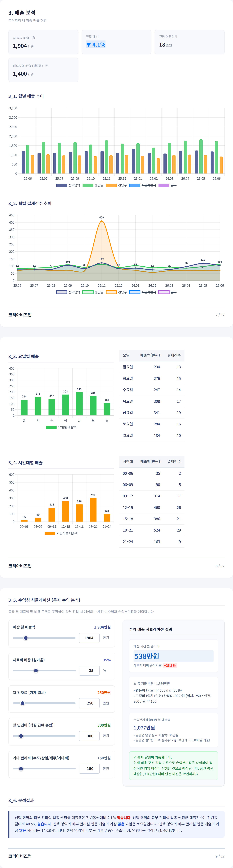Click the 예상 월 매출액 input showing 1904
This screenshot has width=233, height=868.
tap(89, 638)
